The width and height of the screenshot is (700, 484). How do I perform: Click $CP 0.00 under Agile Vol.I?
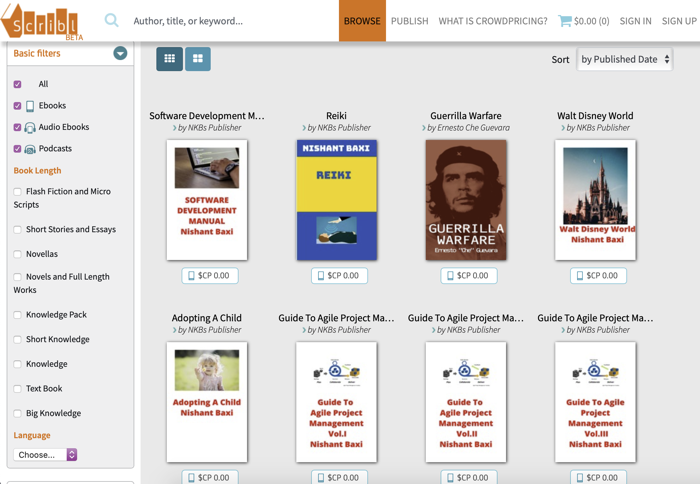339,477
